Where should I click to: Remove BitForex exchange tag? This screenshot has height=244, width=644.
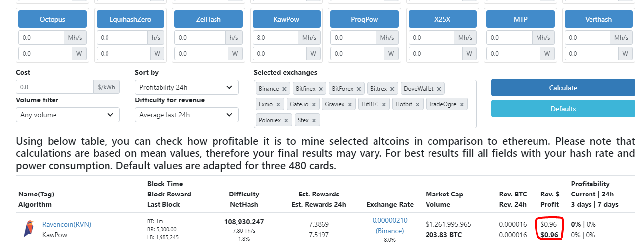click(x=359, y=89)
